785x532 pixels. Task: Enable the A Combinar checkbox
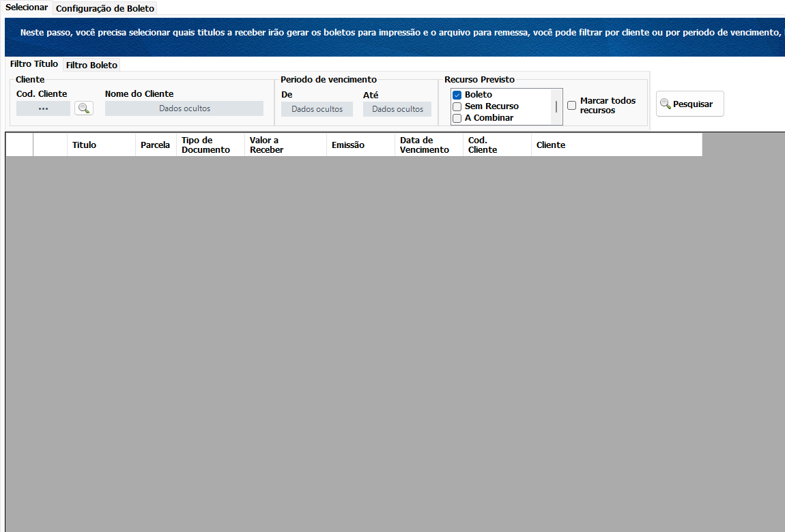point(457,118)
